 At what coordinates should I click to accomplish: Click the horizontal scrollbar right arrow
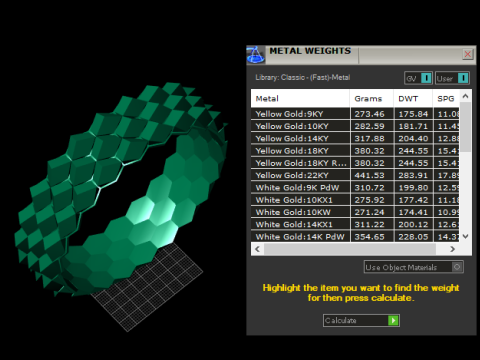tap(452, 249)
